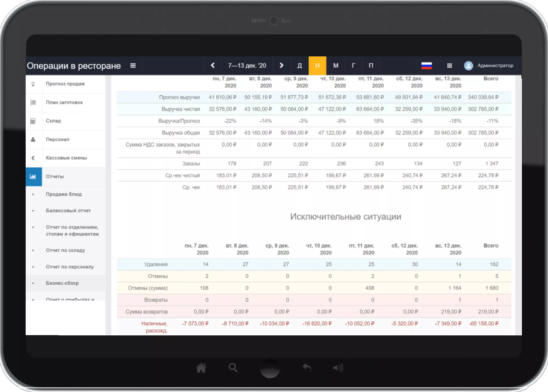Open Отчет по отделениям, столам и официантам

pos(72,230)
